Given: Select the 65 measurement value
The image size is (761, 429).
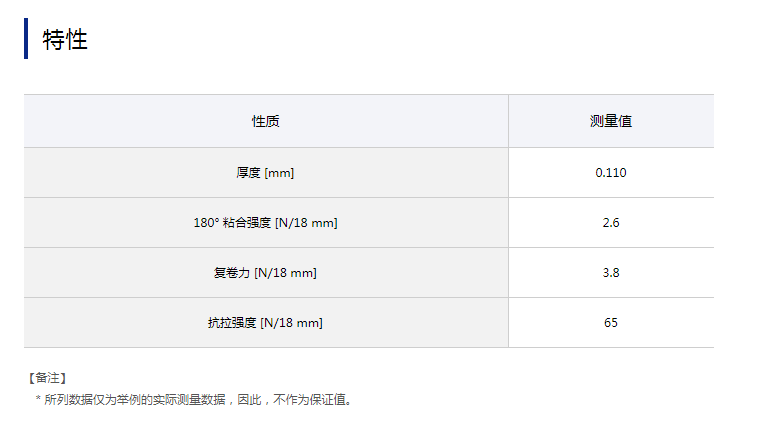Looking at the screenshot, I should coord(610,322).
